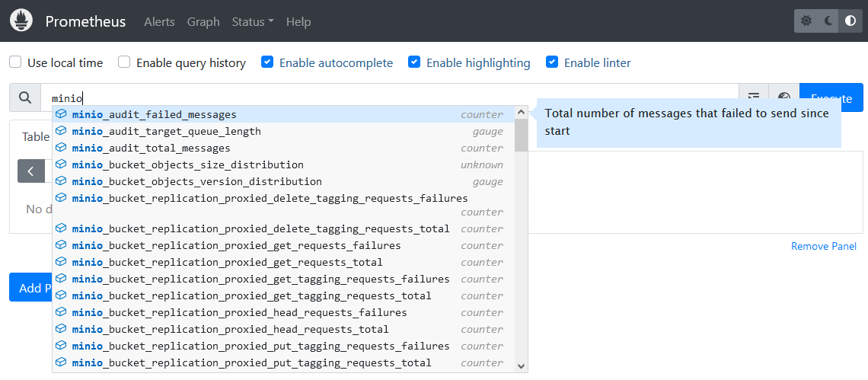Click Remove Panel link

[824, 246]
